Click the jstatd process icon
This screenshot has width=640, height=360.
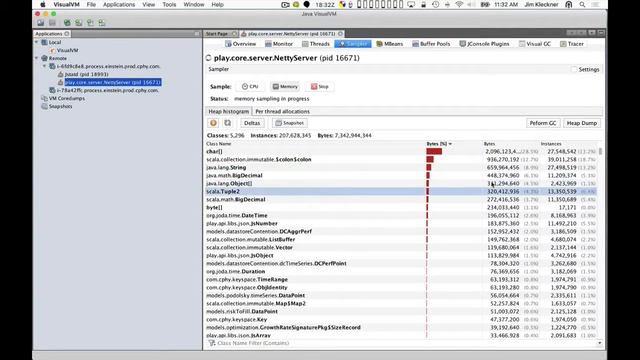[x=60, y=74]
